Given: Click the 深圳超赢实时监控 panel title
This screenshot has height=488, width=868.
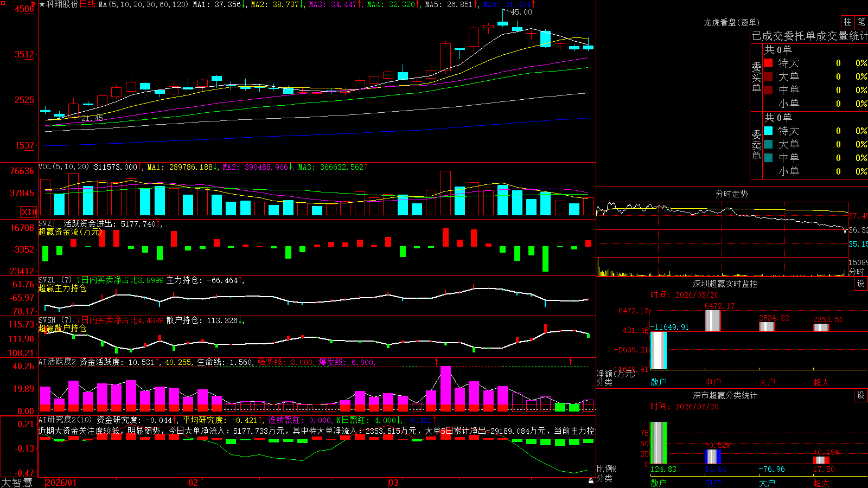Looking at the screenshot, I should click(725, 284).
